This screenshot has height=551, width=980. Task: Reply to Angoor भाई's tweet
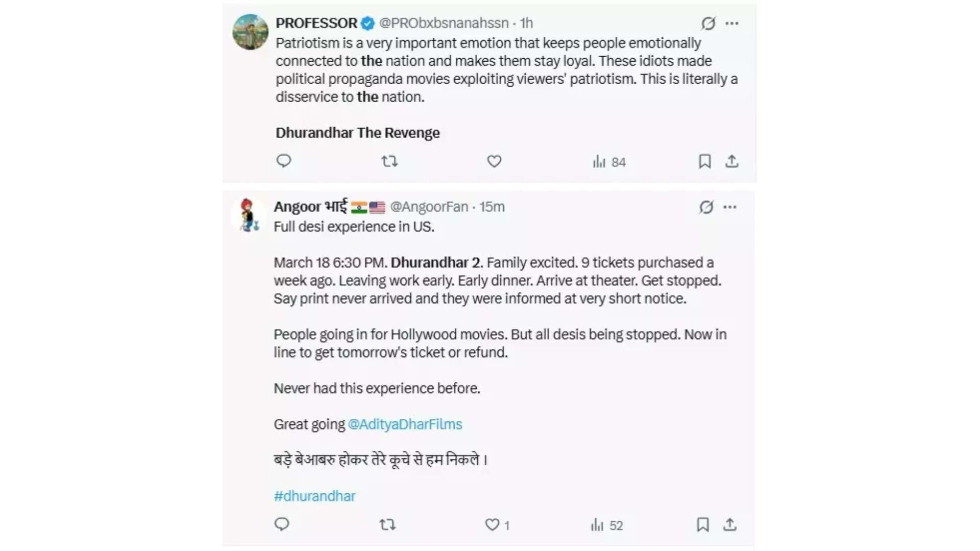pos(282,524)
